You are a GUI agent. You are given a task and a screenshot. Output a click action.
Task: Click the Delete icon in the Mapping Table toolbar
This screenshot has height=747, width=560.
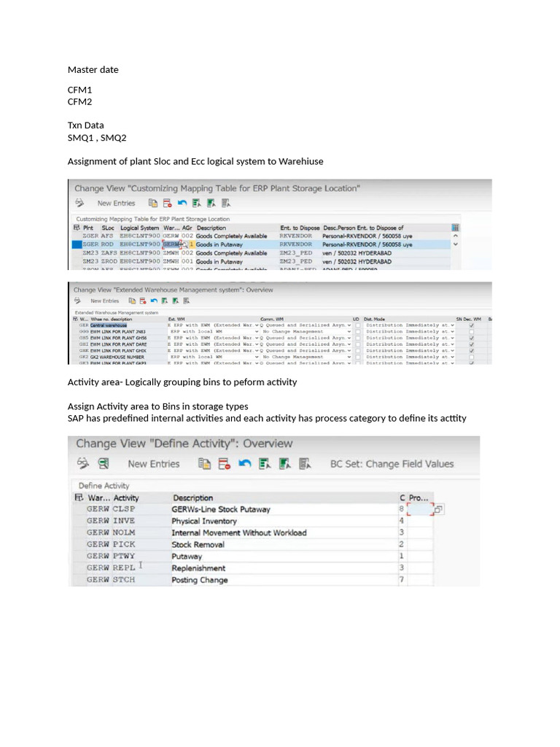click(167, 203)
